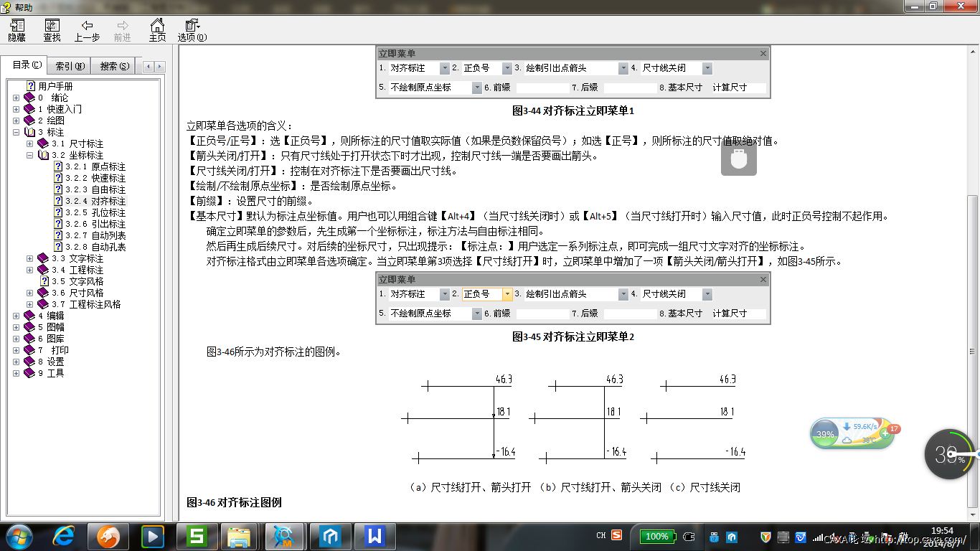Image resolution: width=980 pixels, height=551 pixels.
Task: Click the 查找 (Find) toolbar icon
Action: point(52,30)
